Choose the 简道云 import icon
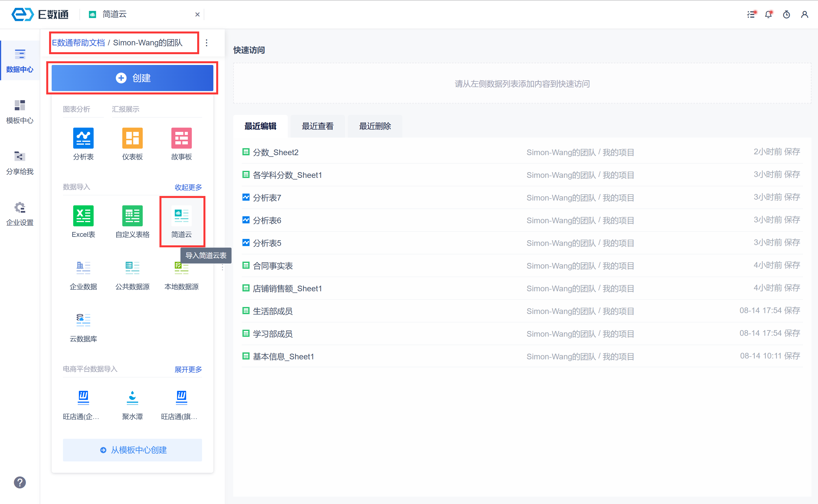The image size is (818, 504). coord(181,216)
